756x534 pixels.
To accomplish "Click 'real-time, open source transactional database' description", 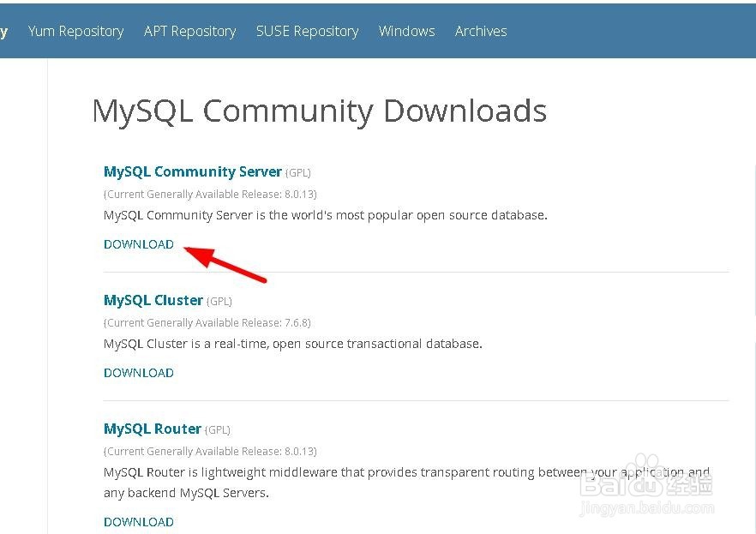I will pos(293,344).
